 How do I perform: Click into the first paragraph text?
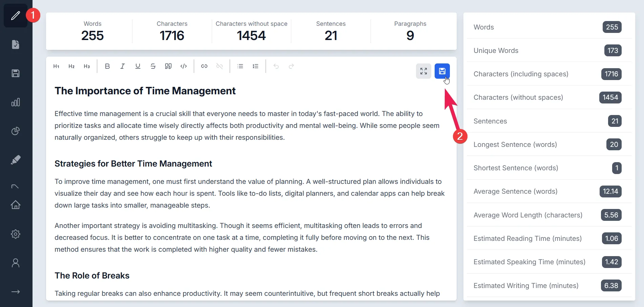(x=237, y=126)
